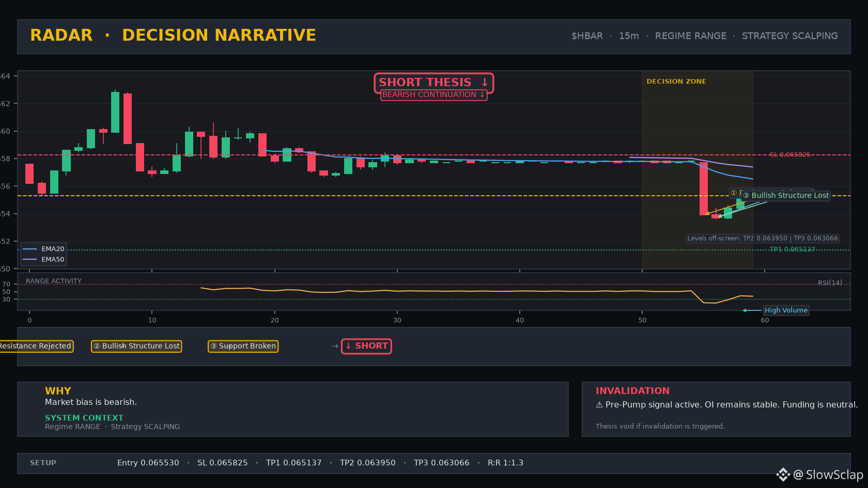
Task: Click the EMA20 blue legend swatch
Action: click(x=30, y=249)
